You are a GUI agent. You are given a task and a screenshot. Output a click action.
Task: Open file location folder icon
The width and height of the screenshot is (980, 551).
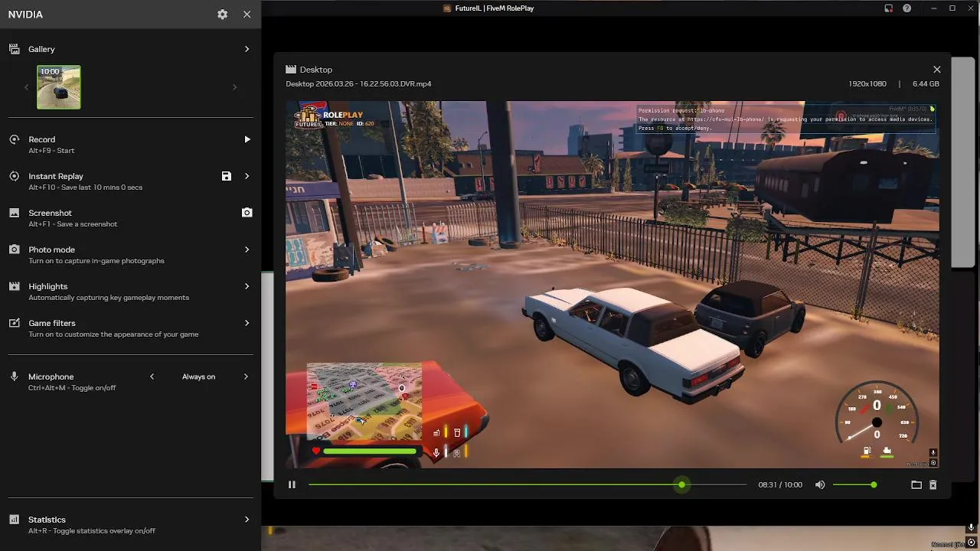point(916,484)
